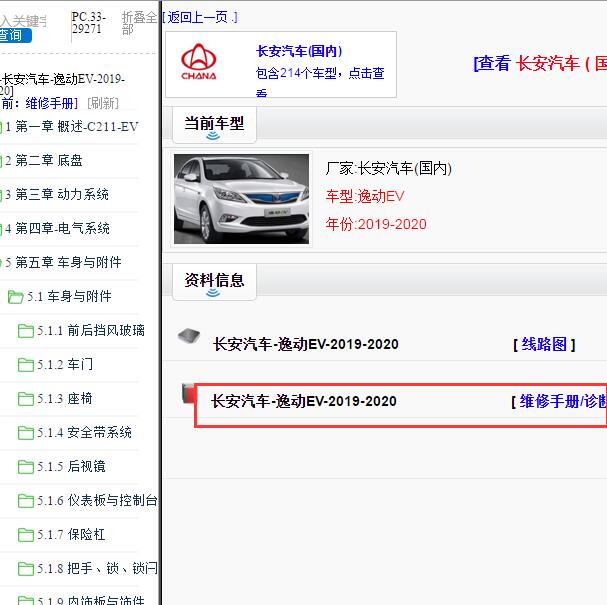Open folder icon for 5.1 车身与附件
Screen dimensions: 607x605
pos(16,297)
